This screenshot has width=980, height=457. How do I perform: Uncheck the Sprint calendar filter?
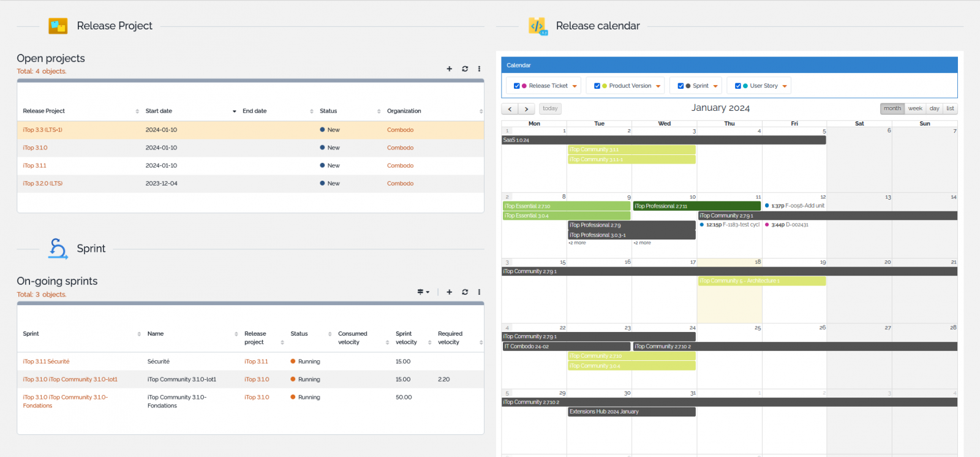pos(680,86)
